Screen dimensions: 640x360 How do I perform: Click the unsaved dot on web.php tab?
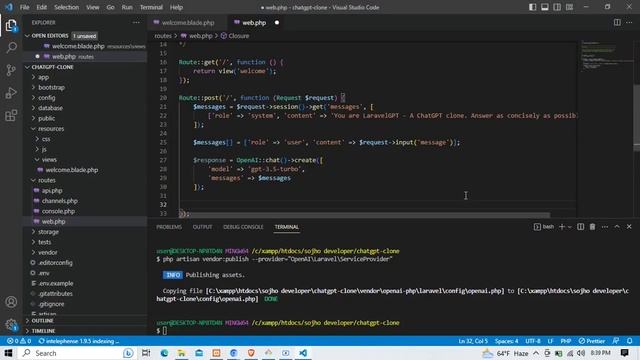click(277, 23)
